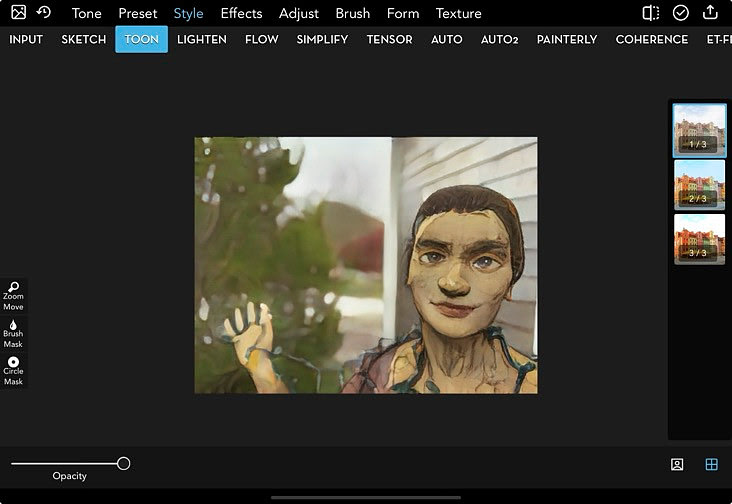This screenshot has width=732, height=504.
Task: Apply the SIMPLIFY style
Action: point(322,39)
